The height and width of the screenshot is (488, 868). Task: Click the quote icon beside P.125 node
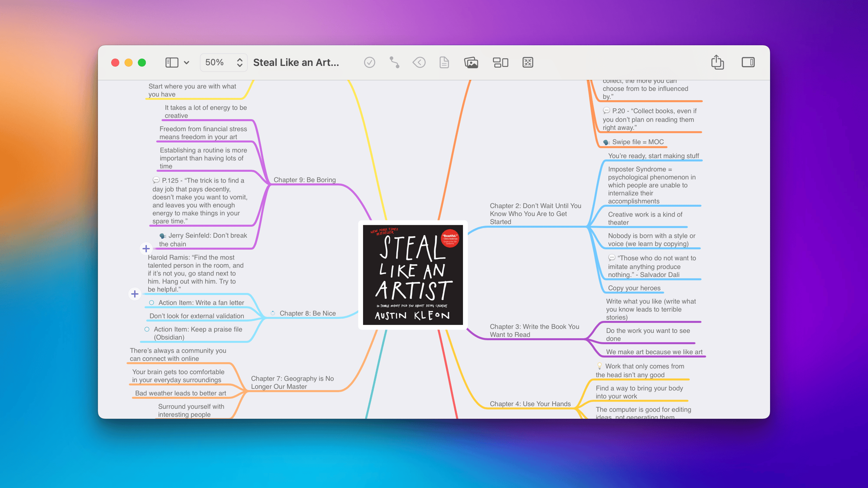[x=156, y=180]
